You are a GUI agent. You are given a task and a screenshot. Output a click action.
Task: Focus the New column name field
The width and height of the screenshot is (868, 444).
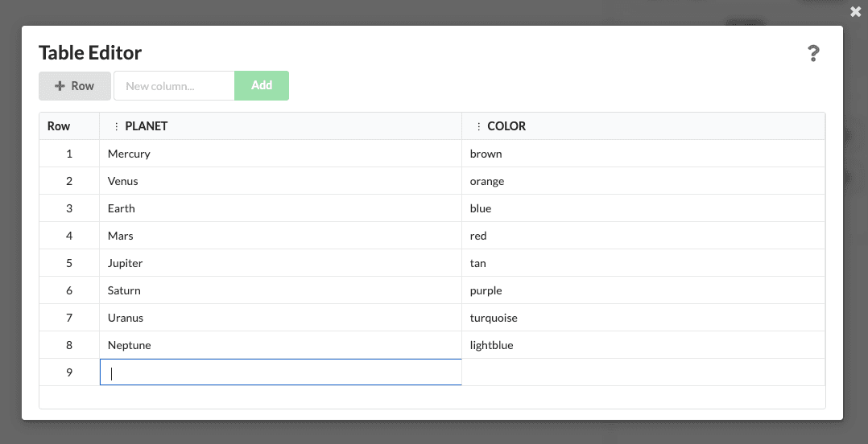pyautogui.click(x=174, y=86)
